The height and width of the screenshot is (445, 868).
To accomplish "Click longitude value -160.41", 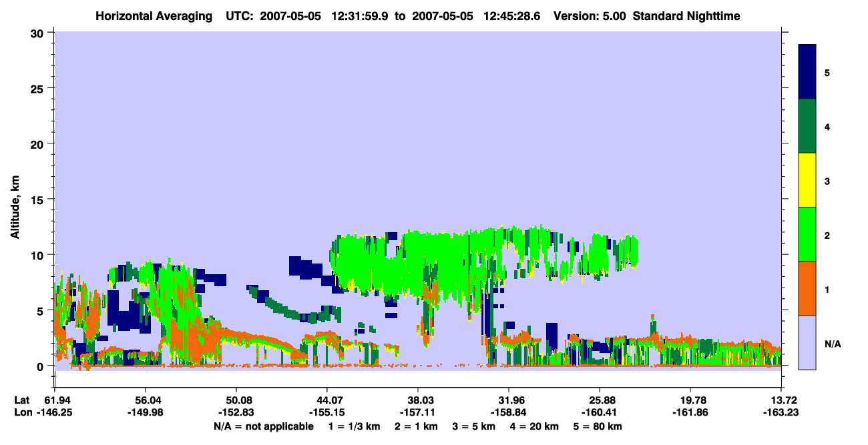I will click(600, 412).
